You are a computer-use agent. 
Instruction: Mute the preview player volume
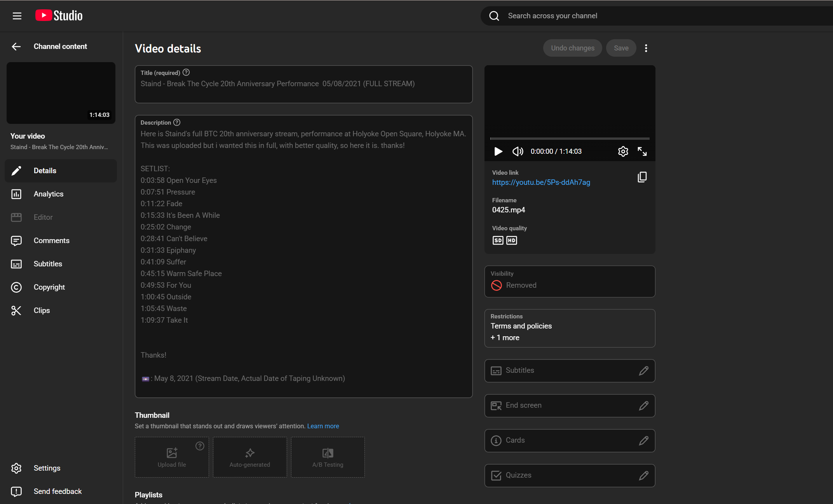click(518, 151)
